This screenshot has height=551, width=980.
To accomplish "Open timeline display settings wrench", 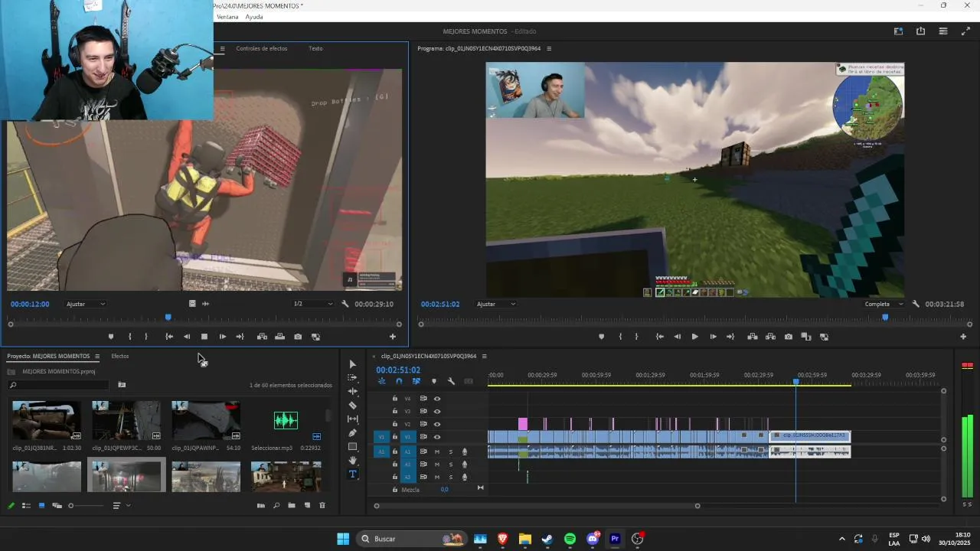I will pos(451,381).
